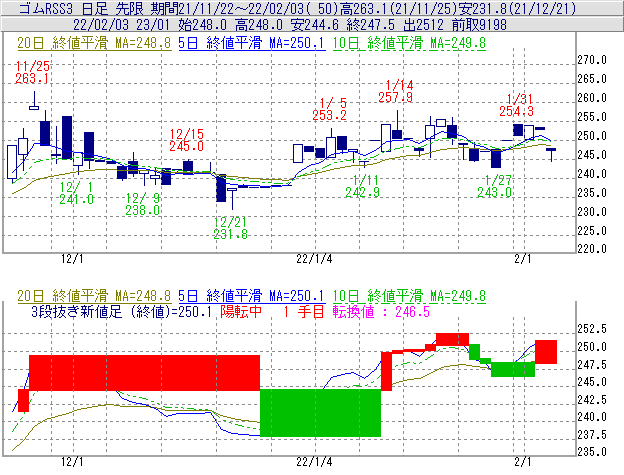Click the 前取9198 open interest text
The width and height of the screenshot is (624, 475).
[479, 25]
